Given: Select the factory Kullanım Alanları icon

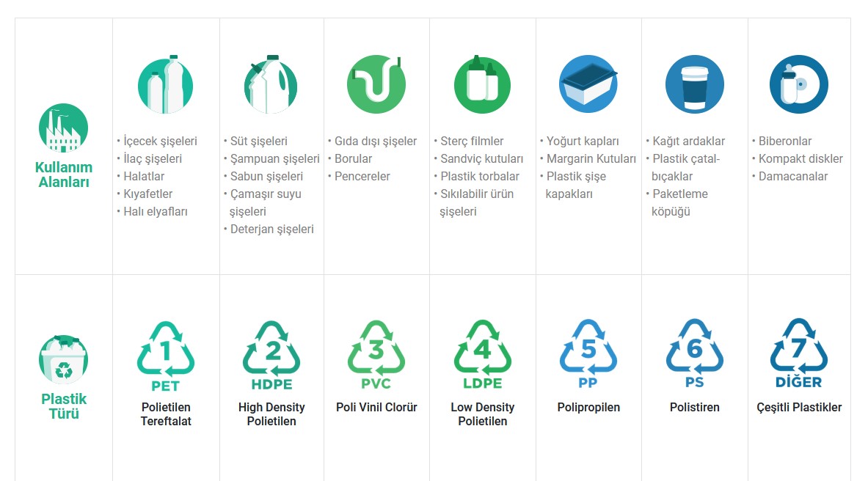Looking at the screenshot, I should point(64,128).
